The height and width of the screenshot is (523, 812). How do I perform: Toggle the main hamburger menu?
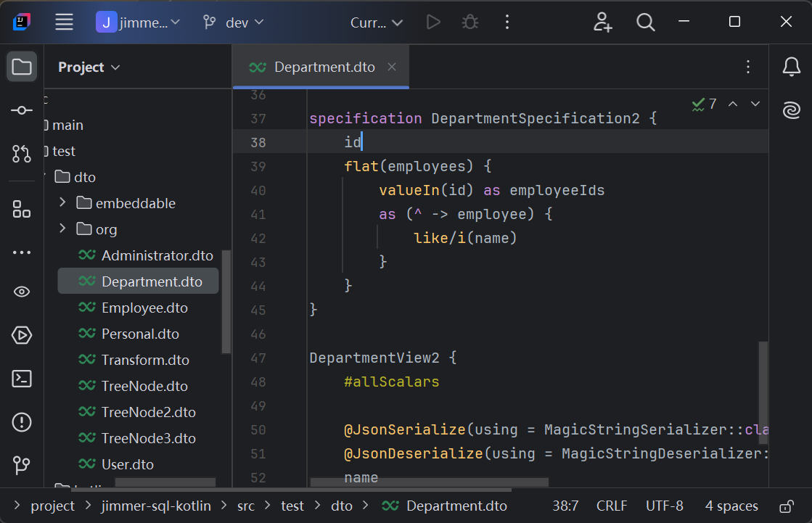coord(65,22)
